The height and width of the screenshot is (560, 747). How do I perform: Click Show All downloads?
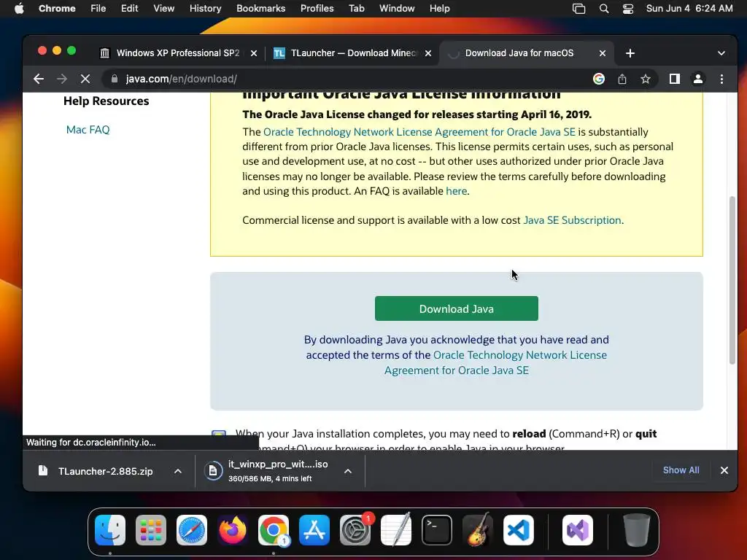coord(681,470)
